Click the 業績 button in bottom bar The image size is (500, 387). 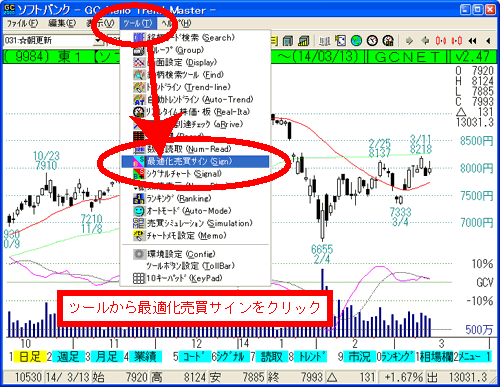(145, 357)
